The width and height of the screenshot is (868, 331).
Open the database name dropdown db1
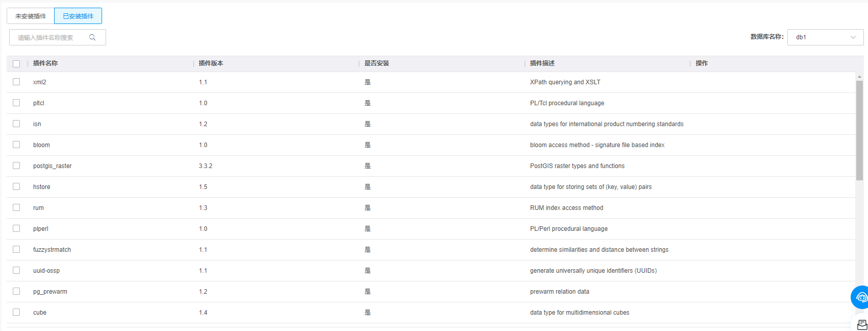(819, 37)
